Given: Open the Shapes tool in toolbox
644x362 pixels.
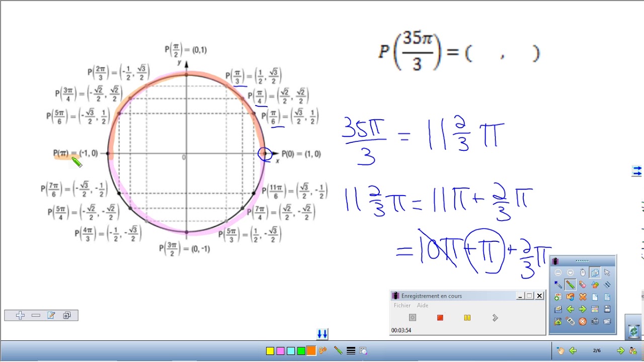Looking at the screenshot, I should tap(595, 285).
